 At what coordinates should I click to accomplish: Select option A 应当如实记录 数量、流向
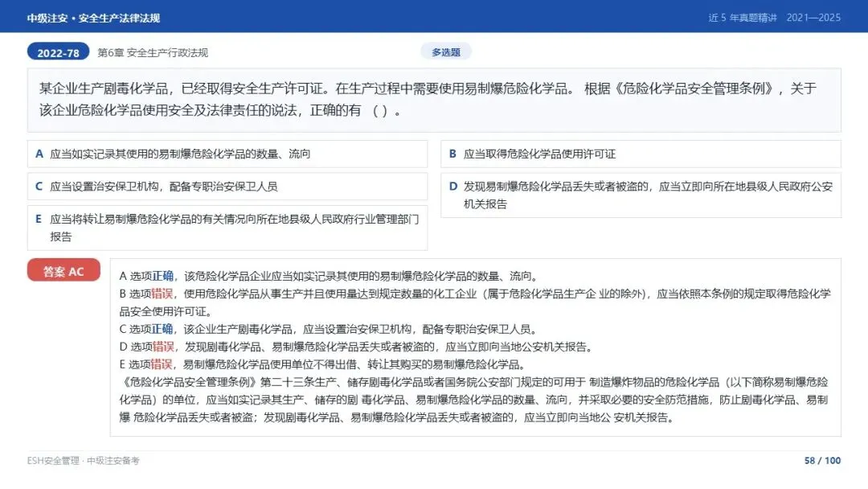pyautogui.click(x=227, y=154)
